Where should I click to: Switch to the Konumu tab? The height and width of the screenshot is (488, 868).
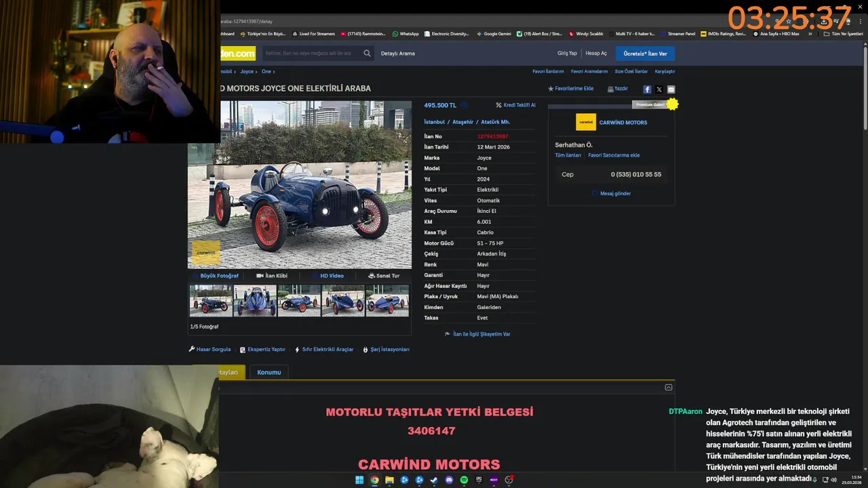(269, 372)
